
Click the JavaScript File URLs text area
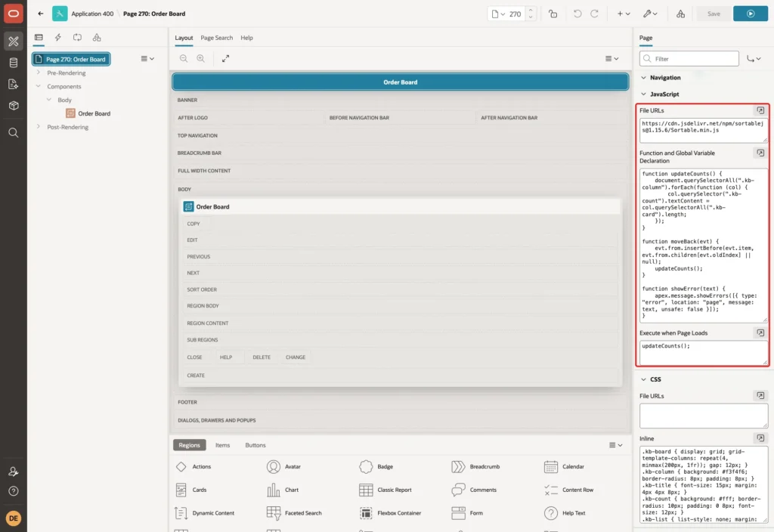pos(704,130)
